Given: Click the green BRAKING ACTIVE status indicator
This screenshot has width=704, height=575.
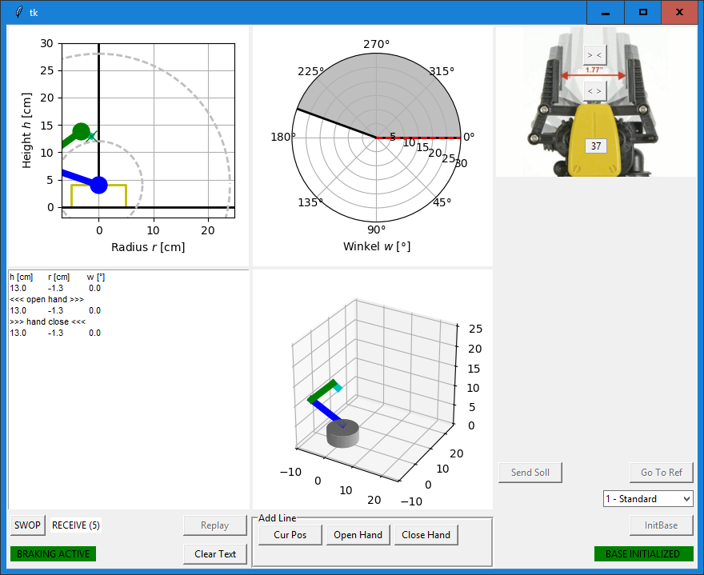Looking at the screenshot, I should pos(51,554).
